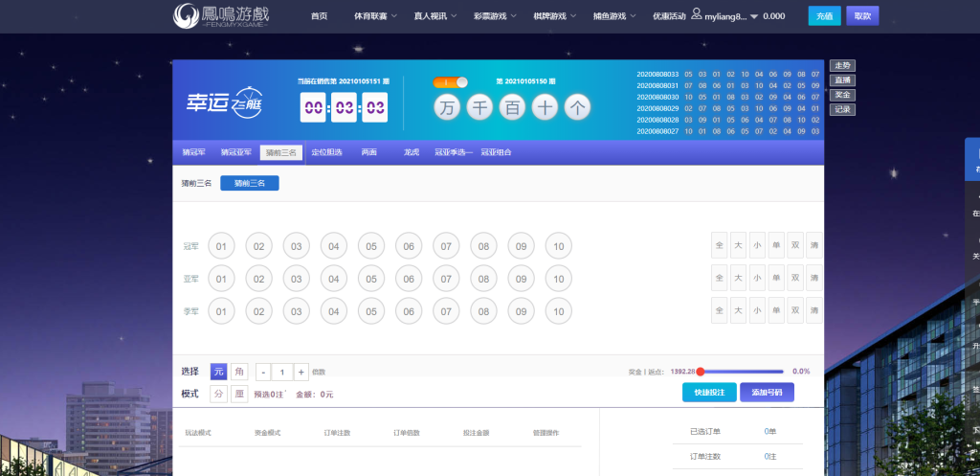Image resolution: width=980 pixels, height=476 pixels.
Task: Select number ball 01 in 冠军 row
Action: (221, 246)
